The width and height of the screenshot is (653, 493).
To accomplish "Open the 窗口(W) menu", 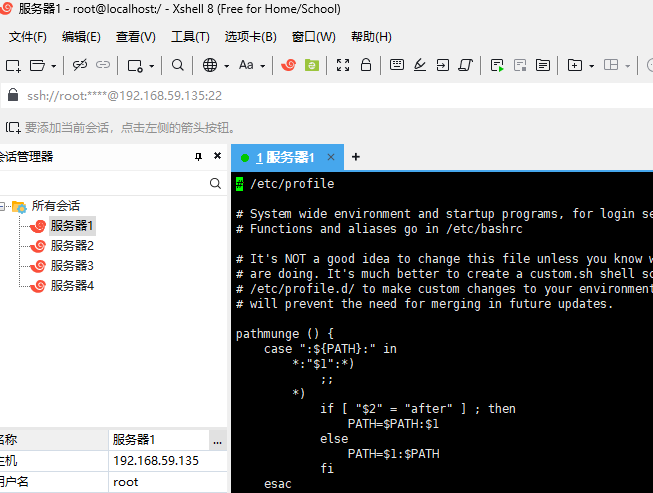I will click(x=314, y=37).
